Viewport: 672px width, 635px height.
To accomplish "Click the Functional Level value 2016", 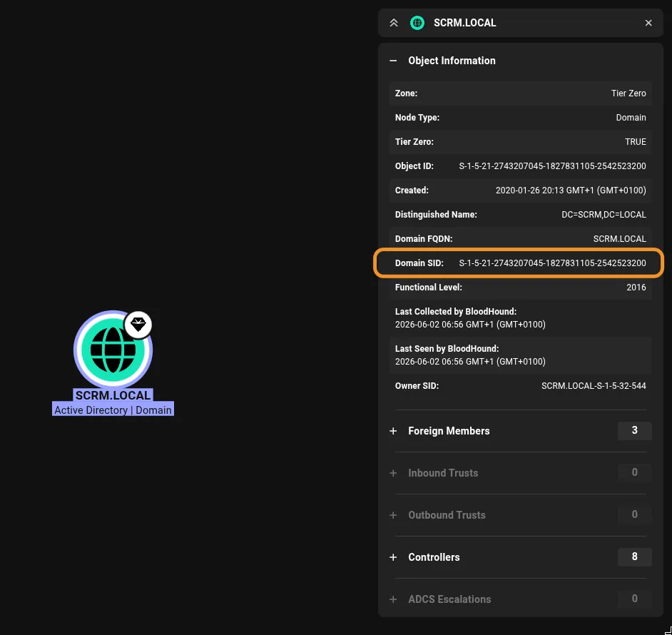I will (636, 288).
